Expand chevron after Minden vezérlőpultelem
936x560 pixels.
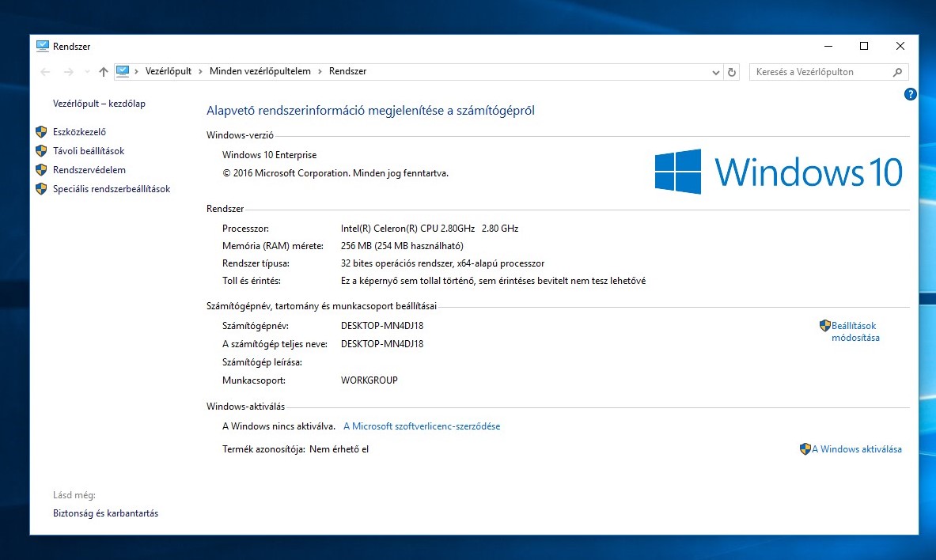click(320, 72)
